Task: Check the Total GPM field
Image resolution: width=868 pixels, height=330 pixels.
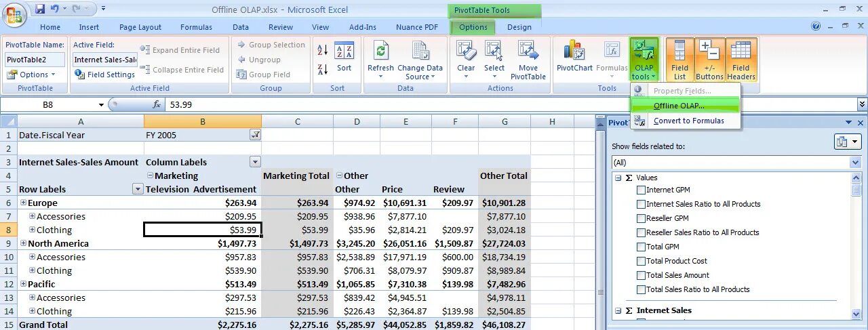Action: pos(641,247)
